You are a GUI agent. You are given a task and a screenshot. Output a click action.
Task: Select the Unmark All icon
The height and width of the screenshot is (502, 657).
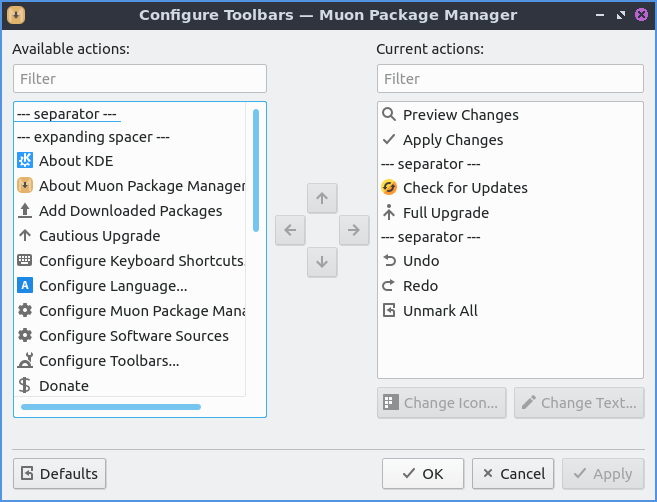point(390,310)
